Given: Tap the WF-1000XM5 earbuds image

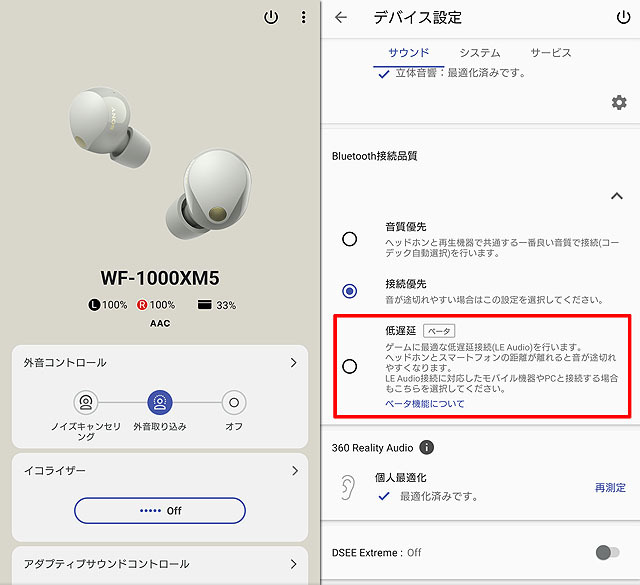Looking at the screenshot, I should point(160,163).
